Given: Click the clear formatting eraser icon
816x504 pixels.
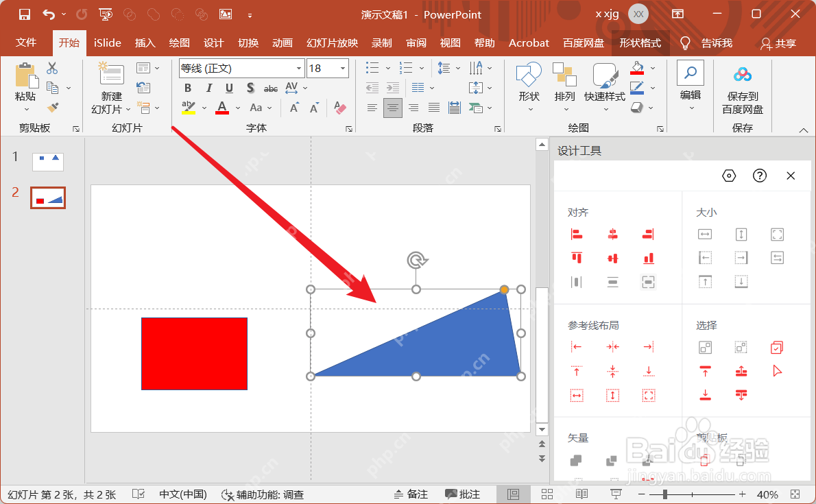Looking at the screenshot, I should point(340,108).
